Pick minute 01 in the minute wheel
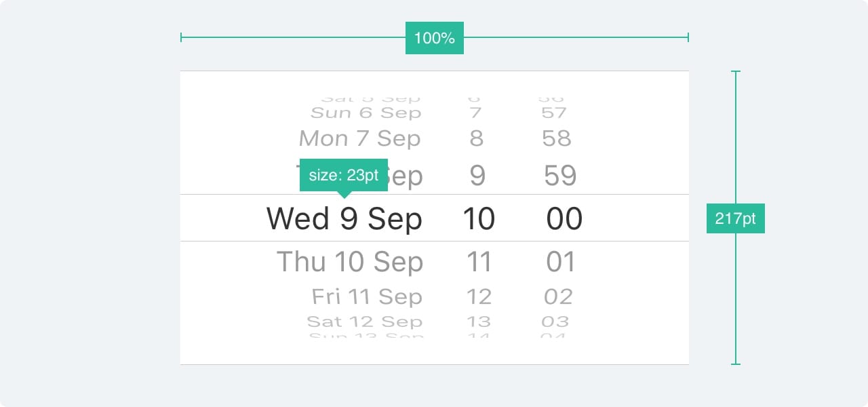 tap(560, 262)
